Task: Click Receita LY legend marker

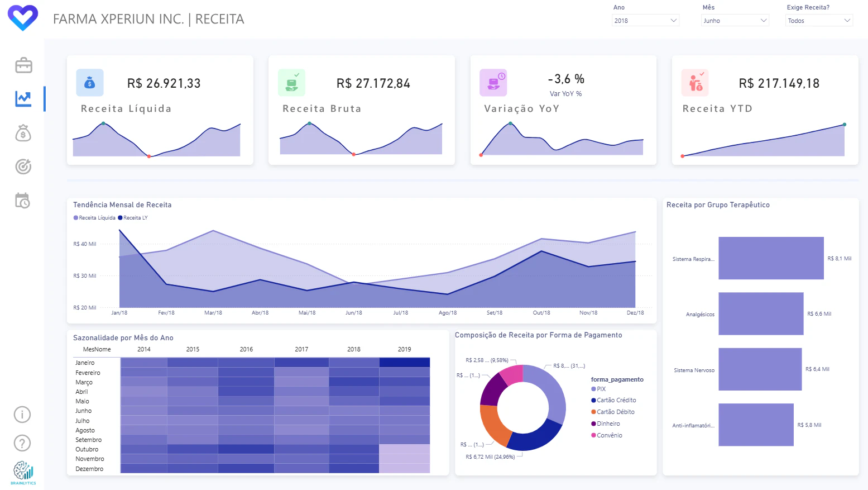Action: click(x=120, y=218)
